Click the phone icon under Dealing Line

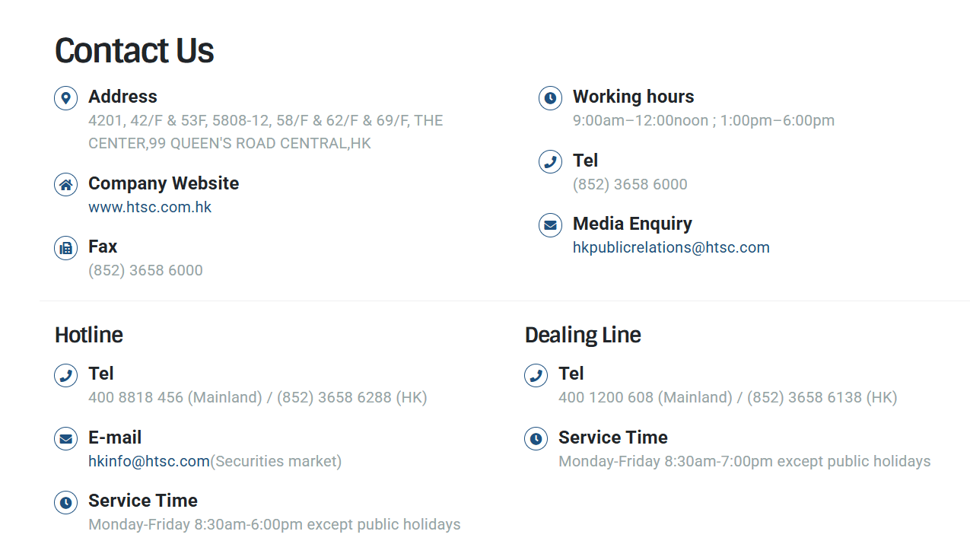[536, 375]
